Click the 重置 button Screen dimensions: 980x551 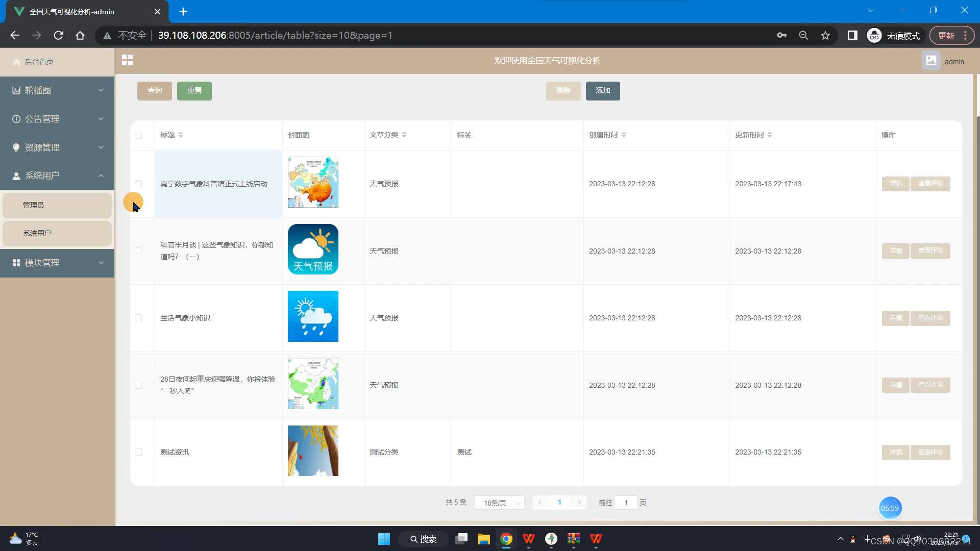(x=194, y=91)
